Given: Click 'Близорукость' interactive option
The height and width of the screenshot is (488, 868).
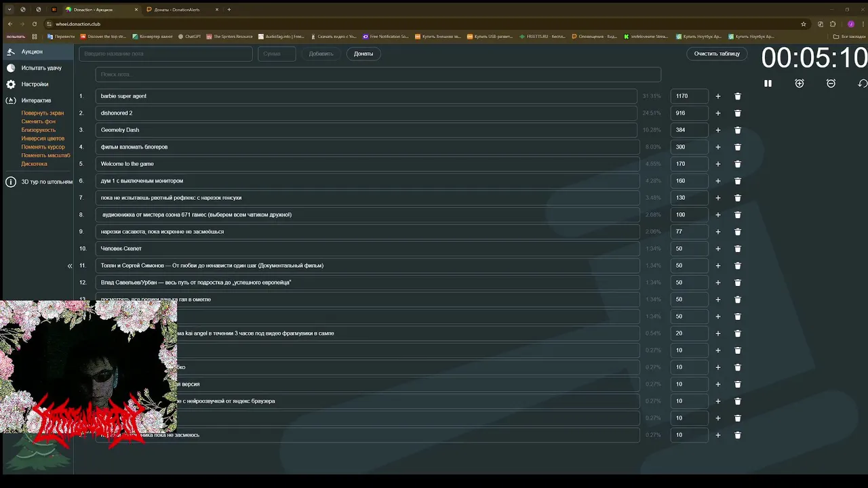Looking at the screenshot, I should pos(38,130).
